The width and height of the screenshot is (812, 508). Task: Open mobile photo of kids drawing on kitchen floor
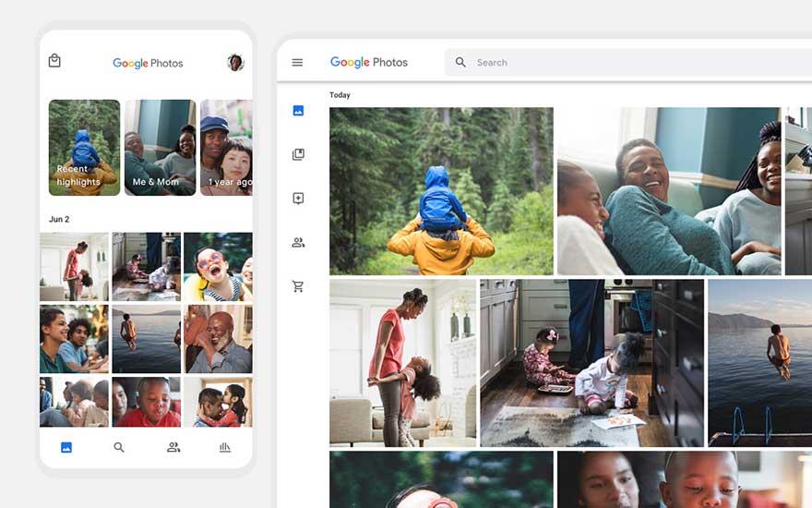pyautogui.click(x=146, y=266)
